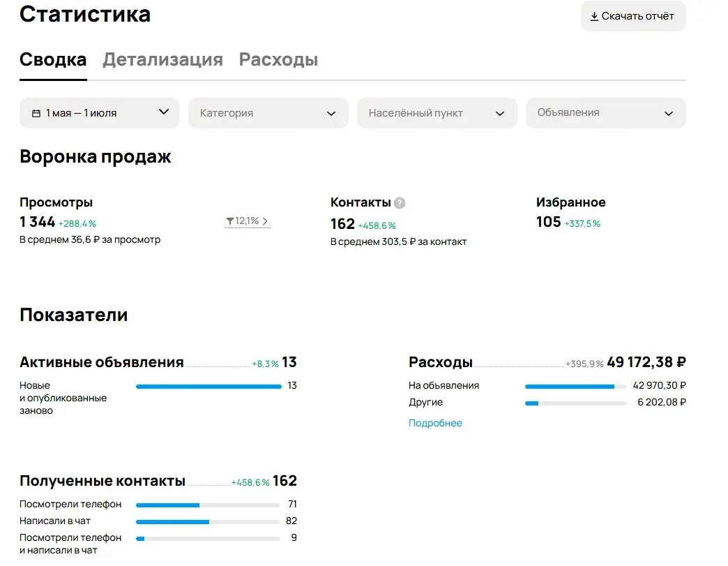Click В среднем 36,6 ₽ за просмотр
728x566 pixels.
(x=90, y=240)
